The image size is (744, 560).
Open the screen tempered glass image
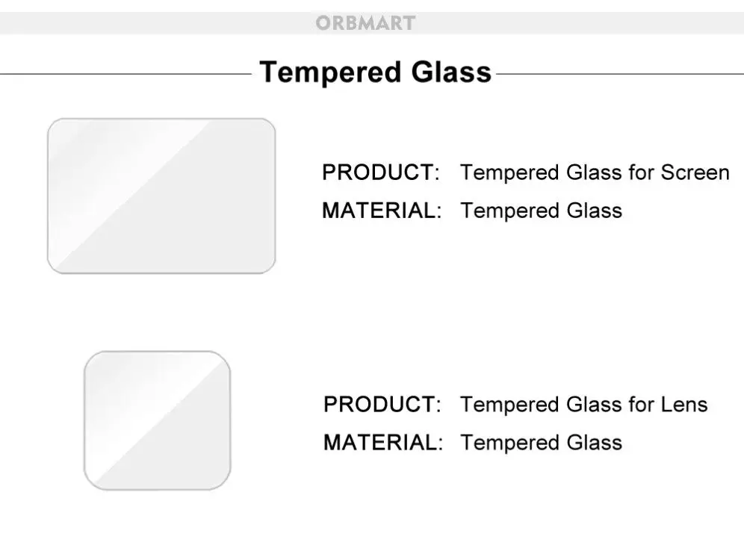[x=161, y=196]
